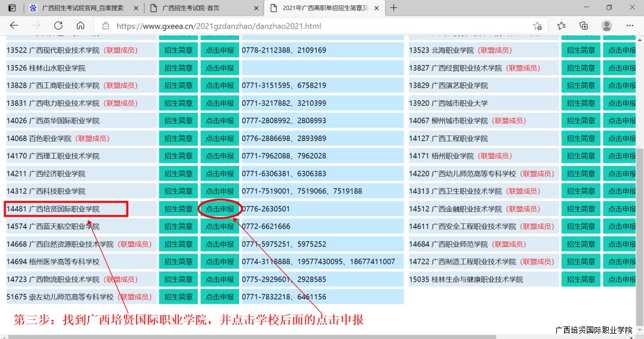Open the Collections icon
Image resolution: width=644 pixels, height=339 pixels.
584,26
